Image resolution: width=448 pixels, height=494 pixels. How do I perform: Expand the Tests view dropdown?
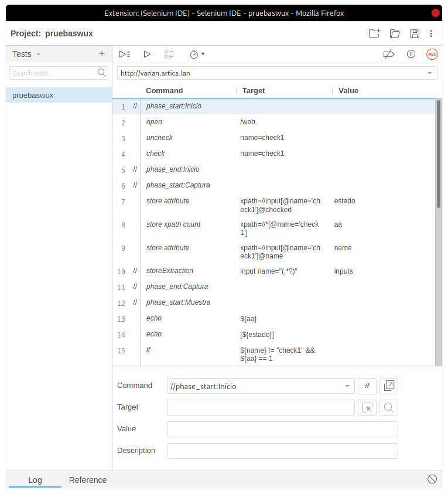tap(39, 54)
